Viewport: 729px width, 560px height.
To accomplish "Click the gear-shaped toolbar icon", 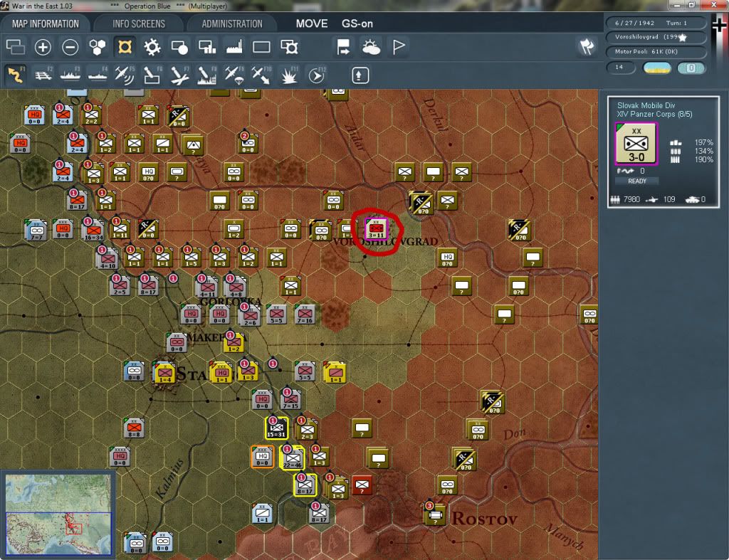I will [152, 47].
